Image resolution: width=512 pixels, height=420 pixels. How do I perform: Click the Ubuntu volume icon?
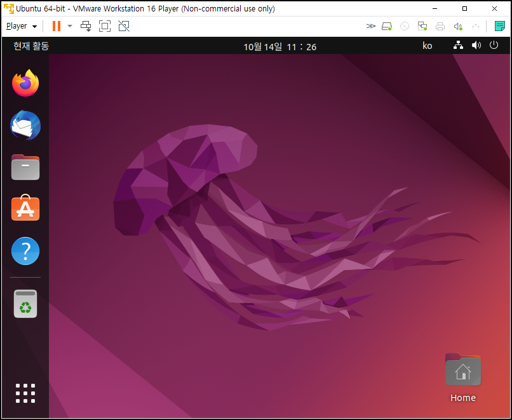(x=476, y=45)
